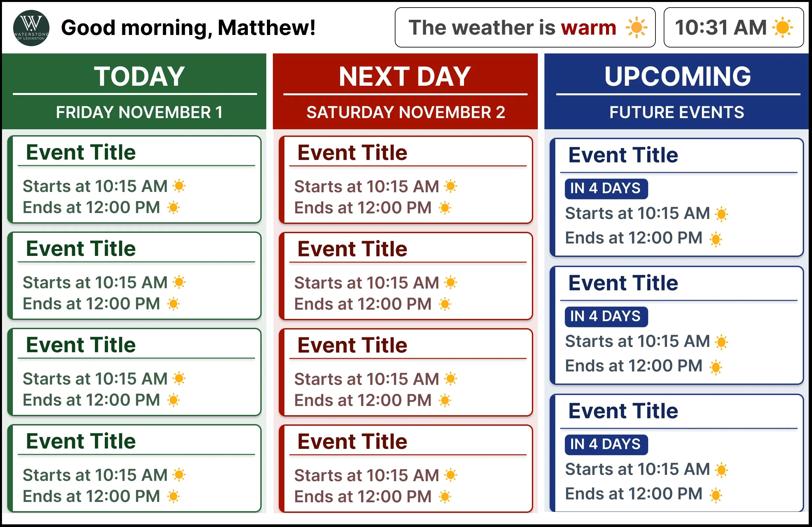Click start-time sun icon in third Next Day event
Screen dimensions: 812x527
click(450, 379)
